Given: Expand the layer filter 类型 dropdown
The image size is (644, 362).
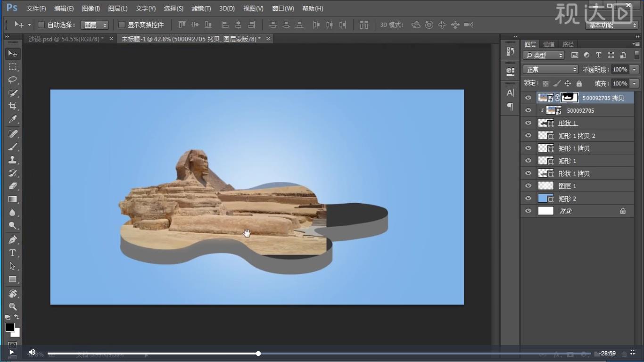Looking at the screenshot, I should click(x=544, y=55).
